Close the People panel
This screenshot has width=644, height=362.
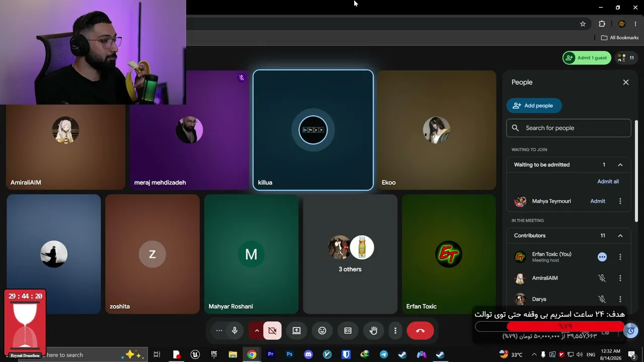click(626, 82)
